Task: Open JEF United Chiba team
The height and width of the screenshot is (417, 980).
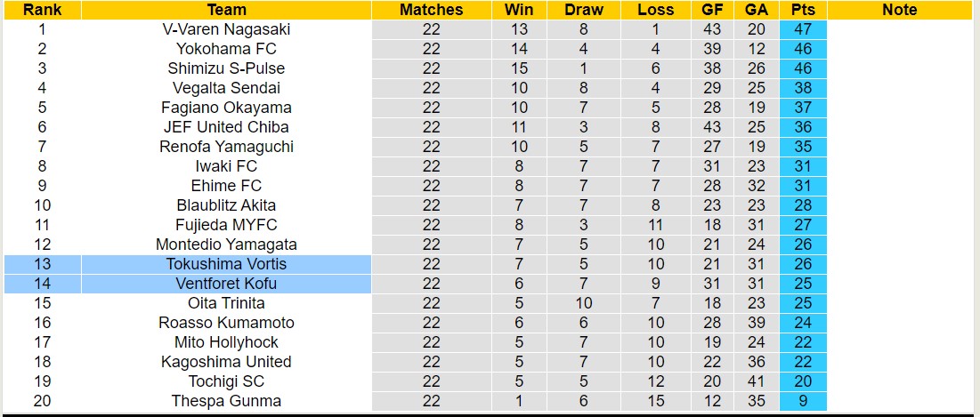Action: (226, 127)
